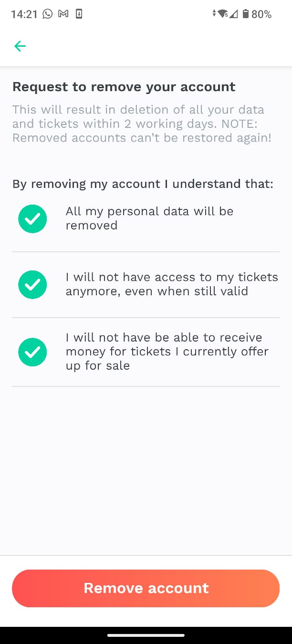
Task: Tap the Wi-Fi status icon
Action: coord(223,14)
